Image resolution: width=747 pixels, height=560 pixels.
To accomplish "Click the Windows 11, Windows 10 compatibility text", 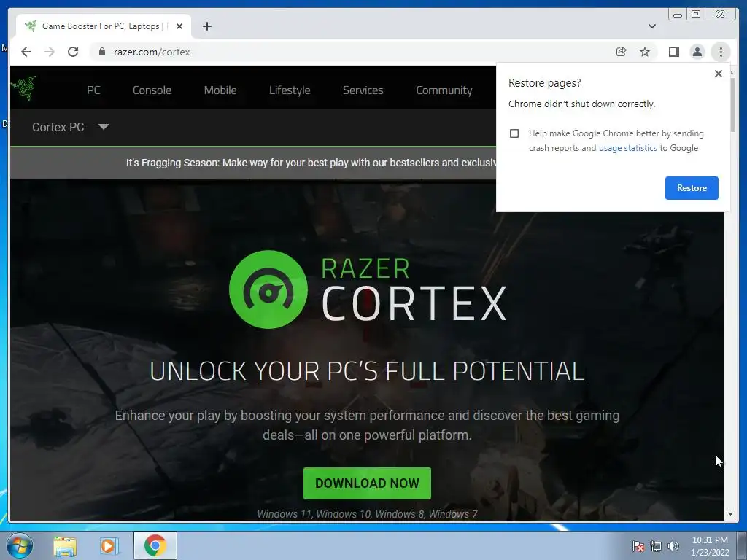I will point(367,514).
